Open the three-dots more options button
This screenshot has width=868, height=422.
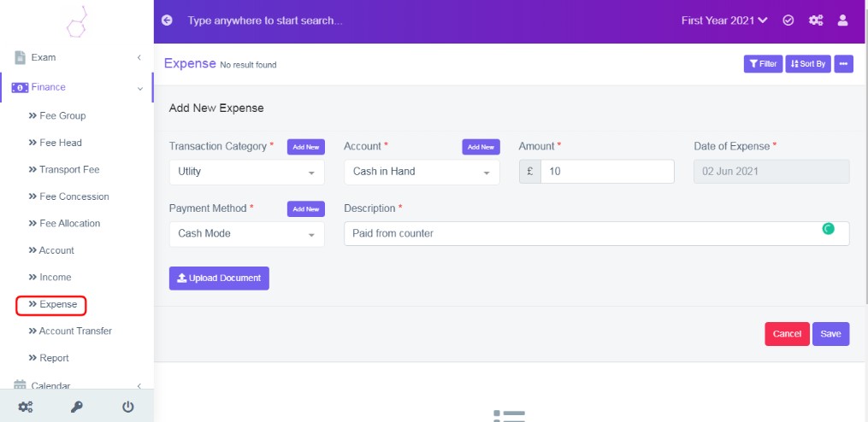[x=843, y=64]
